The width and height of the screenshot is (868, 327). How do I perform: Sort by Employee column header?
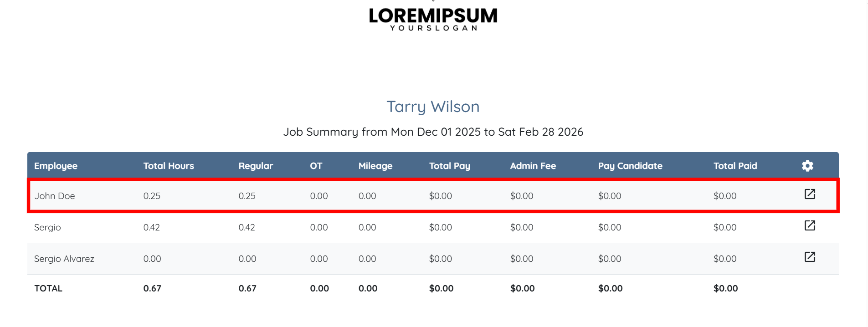tap(56, 166)
